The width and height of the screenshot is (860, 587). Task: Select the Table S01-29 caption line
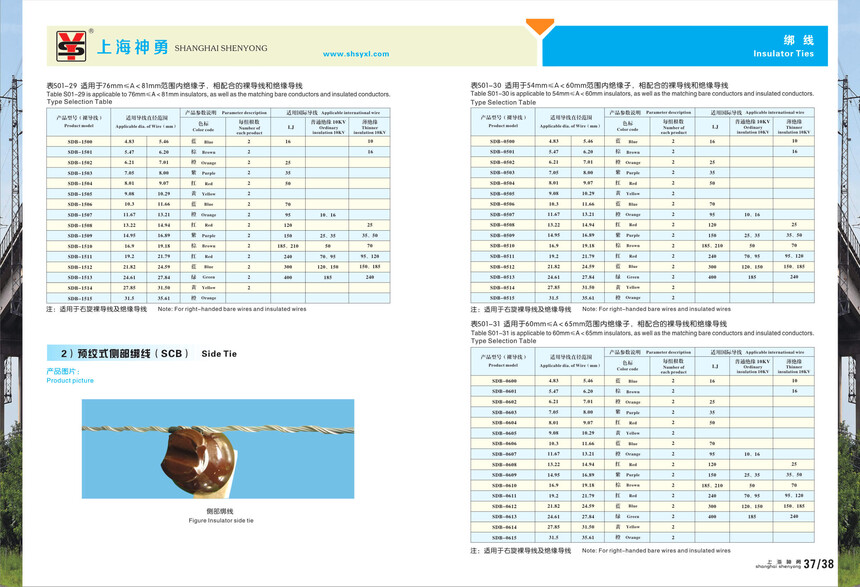(218, 94)
